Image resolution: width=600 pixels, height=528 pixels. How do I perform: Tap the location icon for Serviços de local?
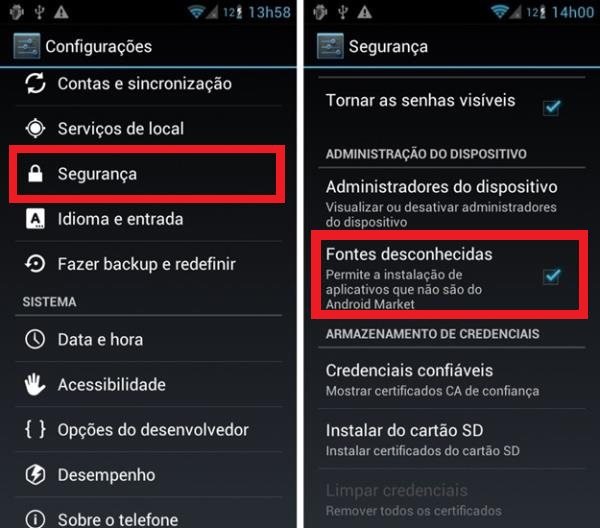(35, 128)
